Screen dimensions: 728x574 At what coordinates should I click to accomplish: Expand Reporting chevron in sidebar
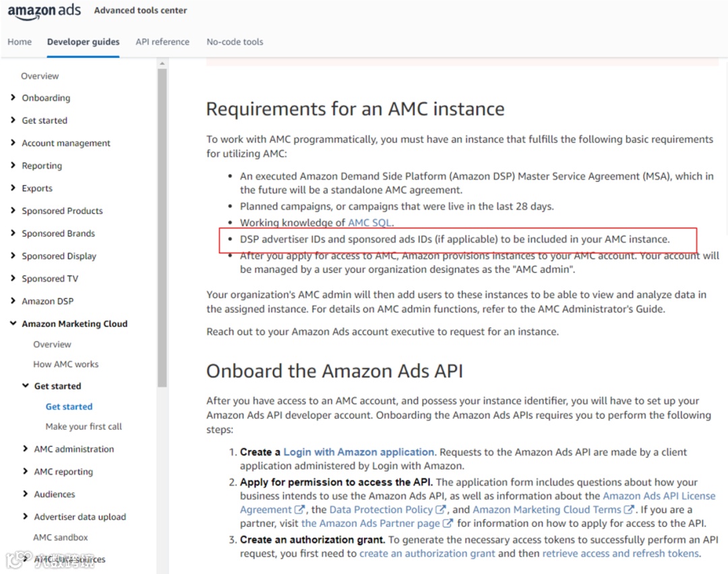13,165
